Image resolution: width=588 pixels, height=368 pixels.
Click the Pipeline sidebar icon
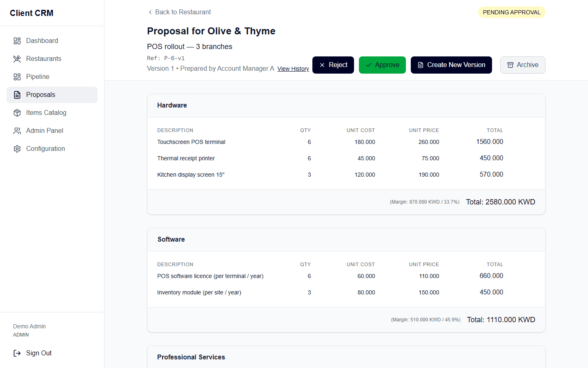(x=17, y=77)
